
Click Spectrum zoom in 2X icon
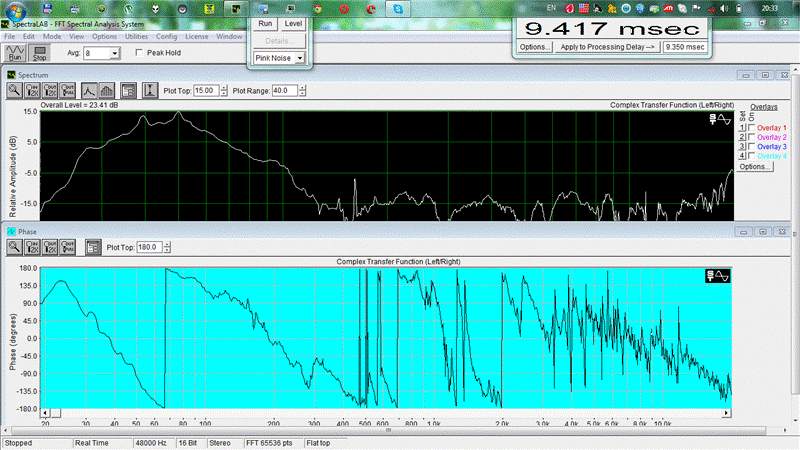click(32, 91)
